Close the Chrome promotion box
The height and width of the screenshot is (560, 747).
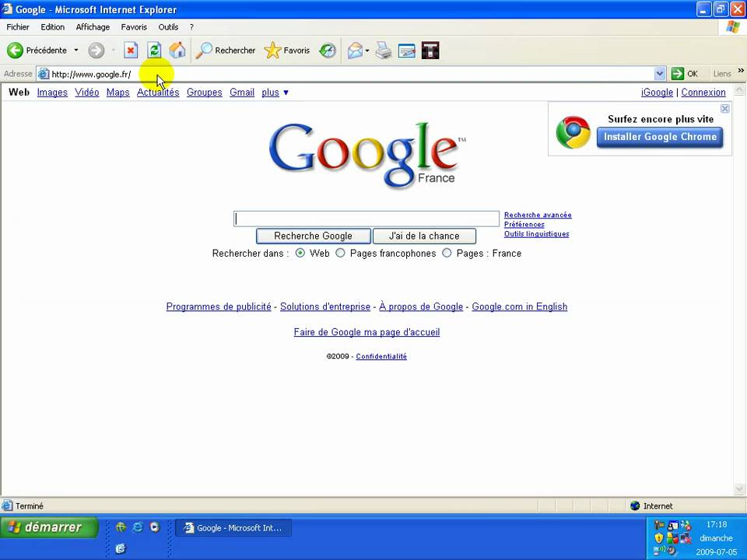point(724,109)
